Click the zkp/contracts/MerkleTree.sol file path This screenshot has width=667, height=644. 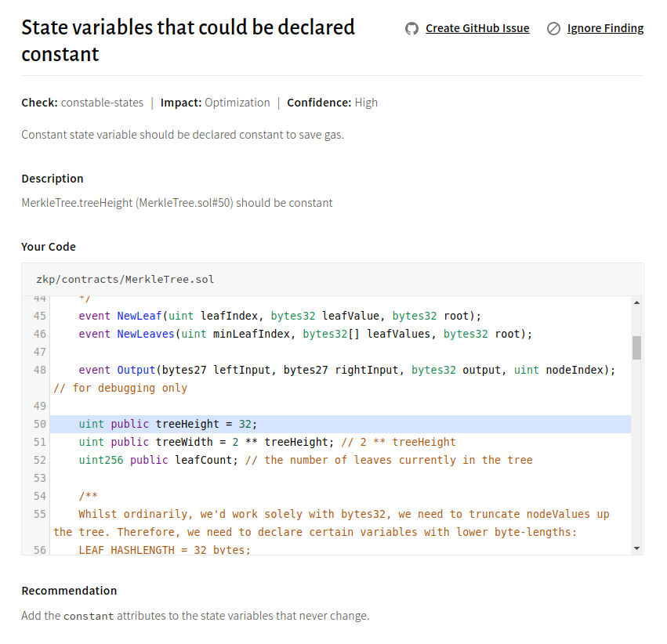point(125,279)
